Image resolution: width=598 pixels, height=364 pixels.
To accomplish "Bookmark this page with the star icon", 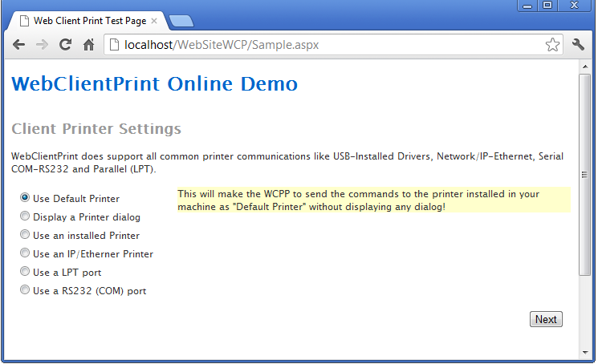I will 552,45.
